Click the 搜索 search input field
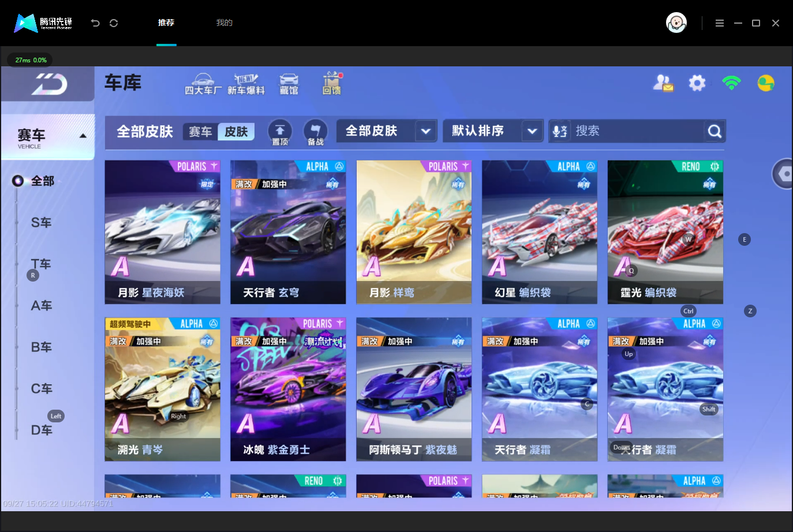Screen dimensions: 793x532 point(637,132)
